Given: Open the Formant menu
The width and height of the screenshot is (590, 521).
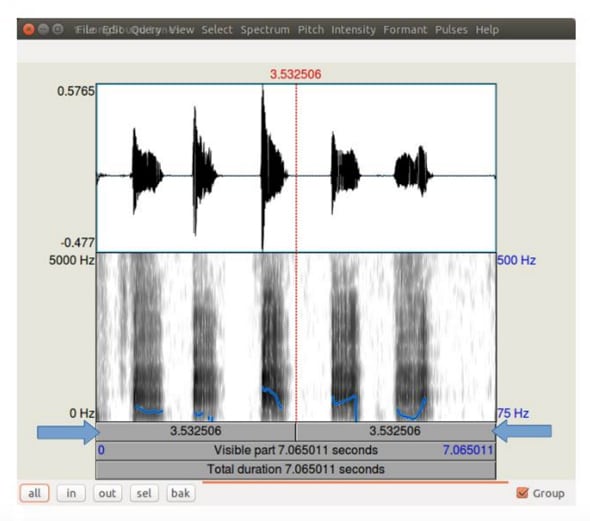Looking at the screenshot, I should (x=405, y=30).
